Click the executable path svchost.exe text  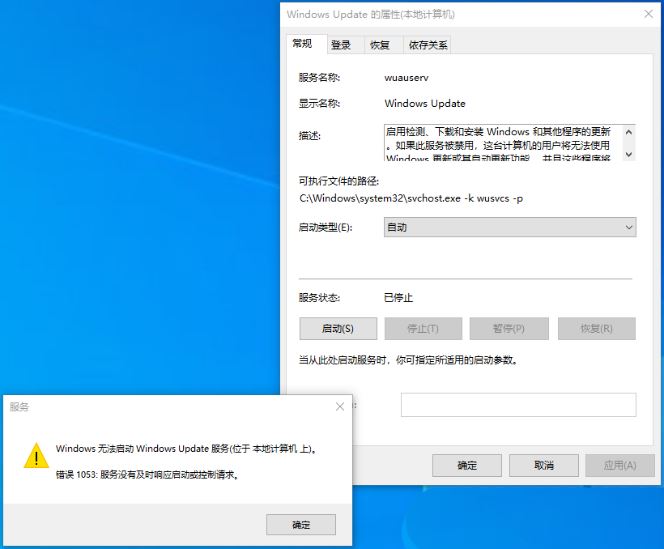click(411, 198)
